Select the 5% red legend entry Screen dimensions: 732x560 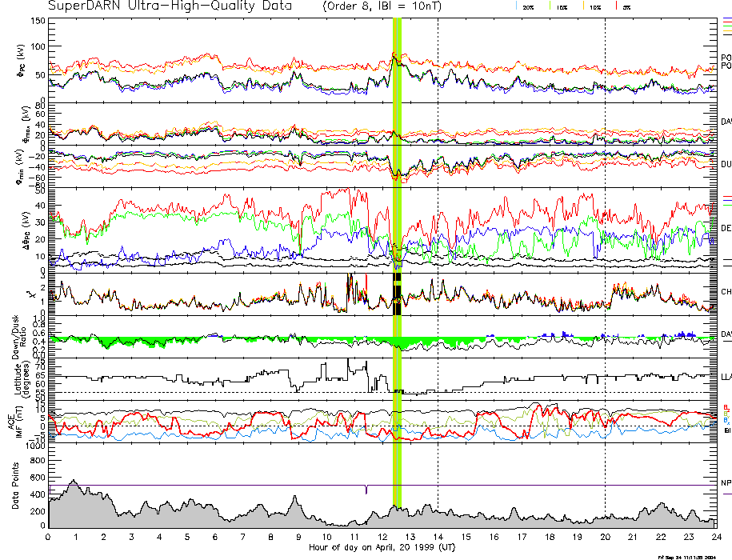[623, 6]
